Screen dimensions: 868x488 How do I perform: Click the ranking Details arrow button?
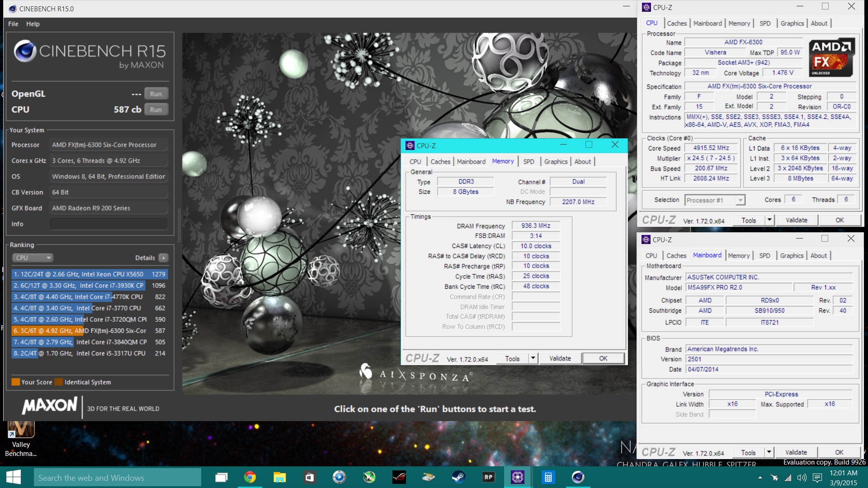(164, 258)
